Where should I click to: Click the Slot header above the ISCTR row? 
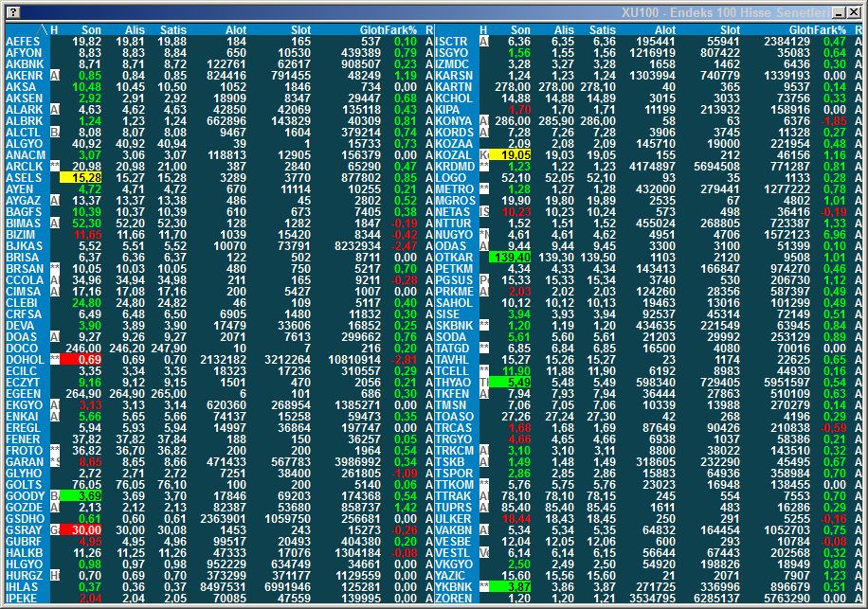730,30
